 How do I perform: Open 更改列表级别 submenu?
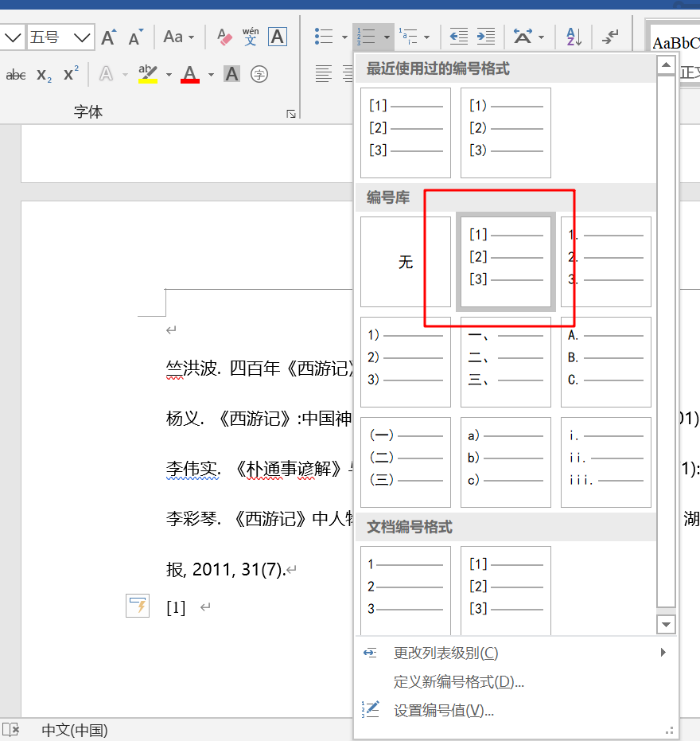pos(515,653)
